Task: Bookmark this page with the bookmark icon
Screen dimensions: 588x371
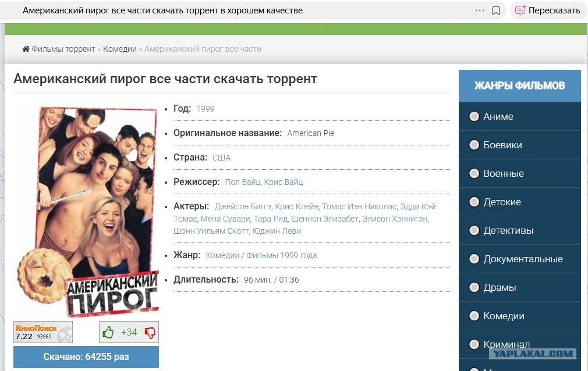Action: 496,10
